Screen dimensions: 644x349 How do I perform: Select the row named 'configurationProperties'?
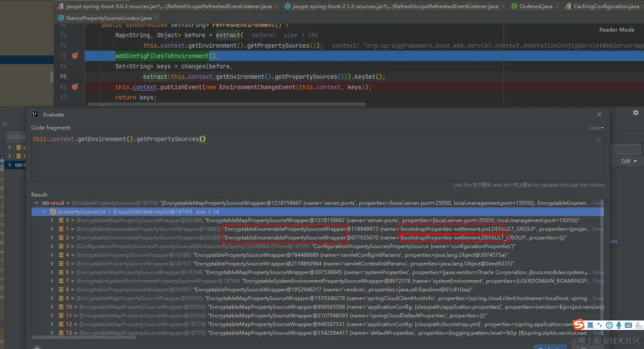(x=318, y=246)
